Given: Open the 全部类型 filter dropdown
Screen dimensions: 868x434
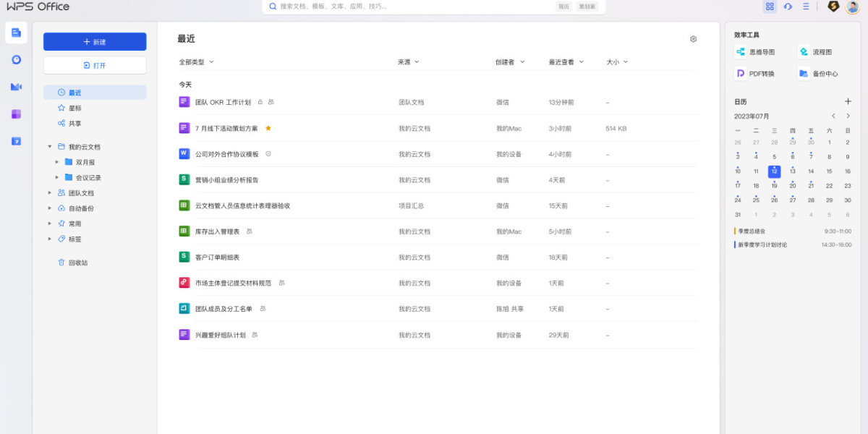Looking at the screenshot, I should click(x=196, y=62).
